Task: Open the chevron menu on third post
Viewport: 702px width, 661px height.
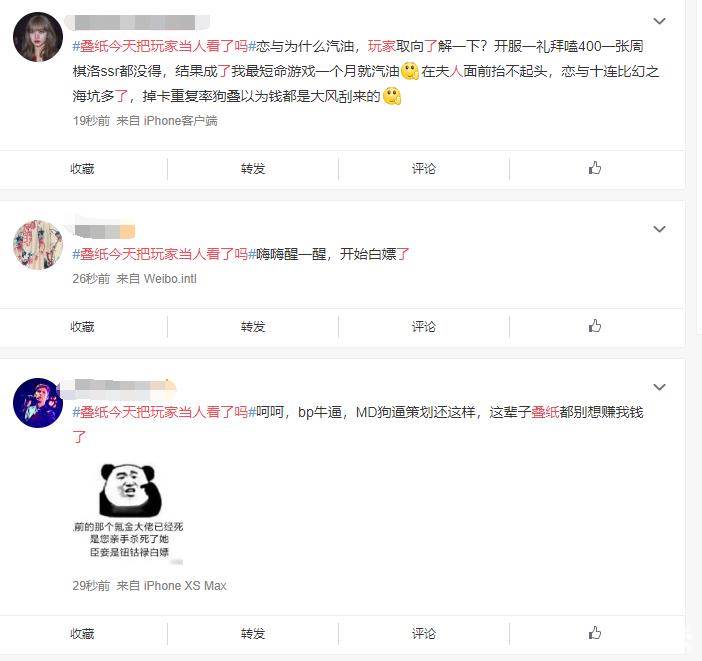Action: [x=659, y=387]
